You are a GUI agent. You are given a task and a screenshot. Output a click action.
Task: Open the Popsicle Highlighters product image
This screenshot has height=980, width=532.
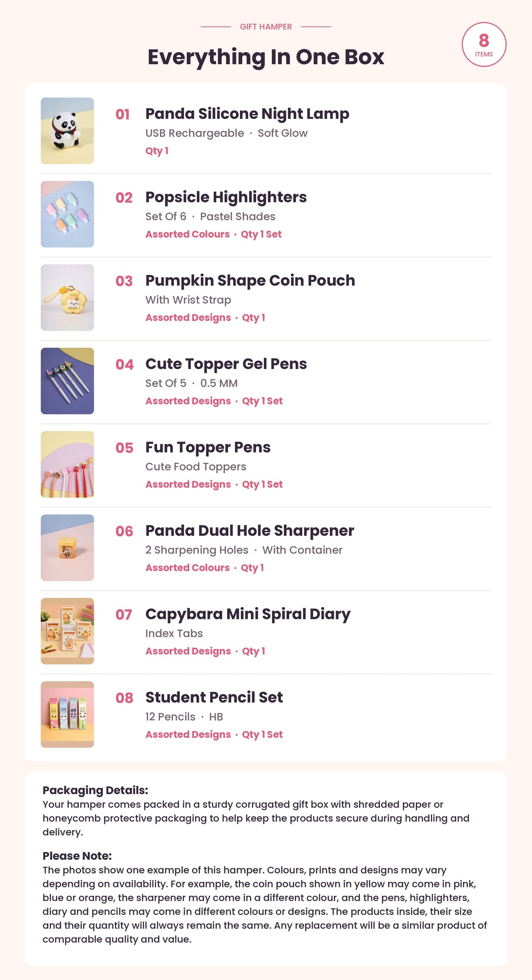67,214
